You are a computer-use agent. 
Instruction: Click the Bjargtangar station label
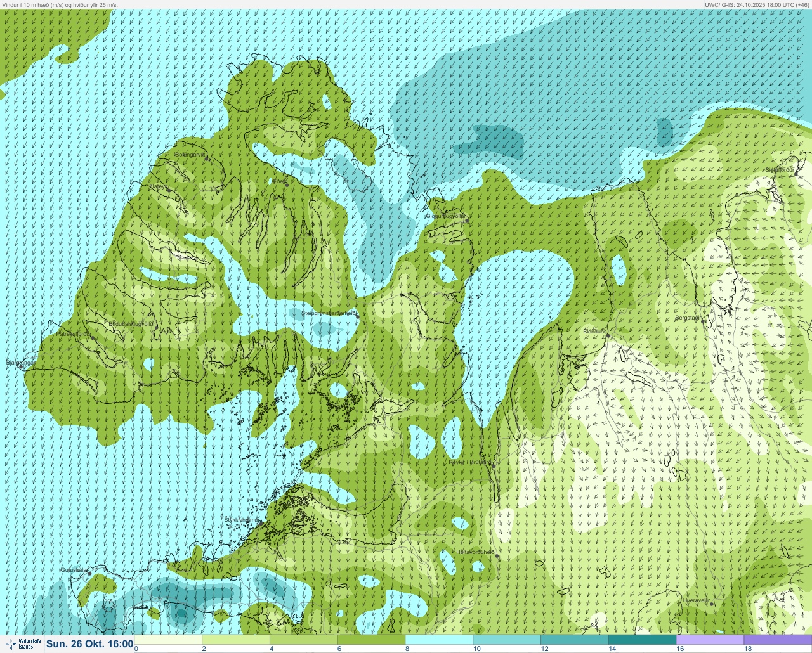pos(20,363)
